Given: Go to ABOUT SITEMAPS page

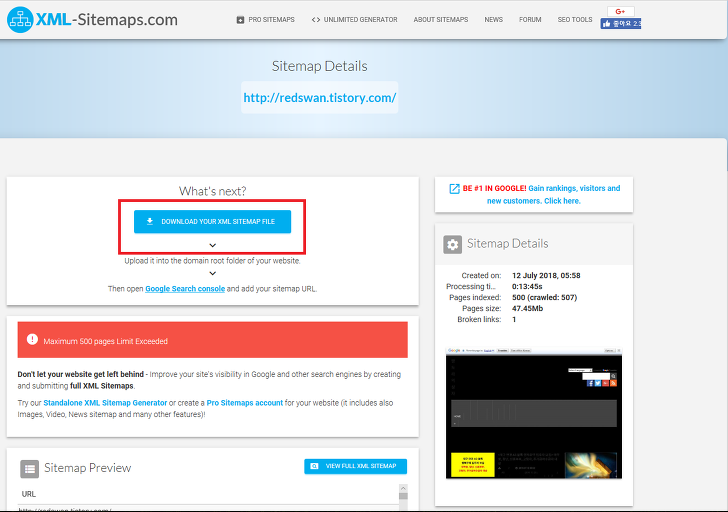Looking at the screenshot, I should (x=441, y=19).
